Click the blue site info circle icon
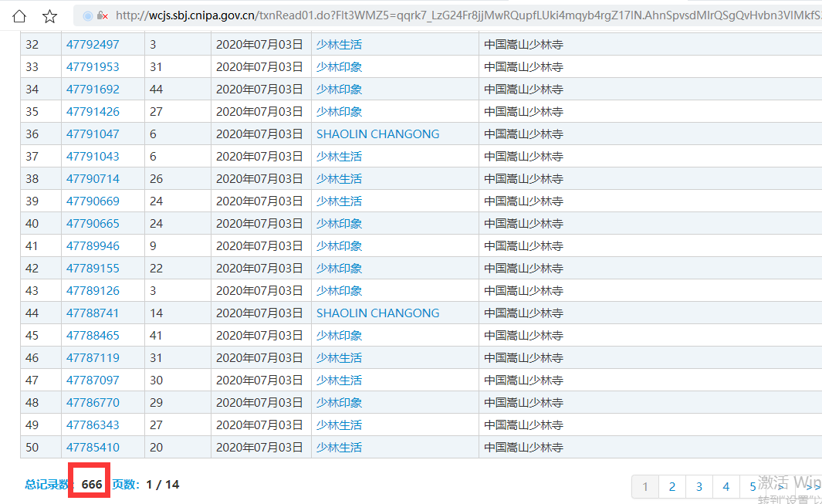The height and width of the screenshot is (504, 822). [x=87, y=15]
